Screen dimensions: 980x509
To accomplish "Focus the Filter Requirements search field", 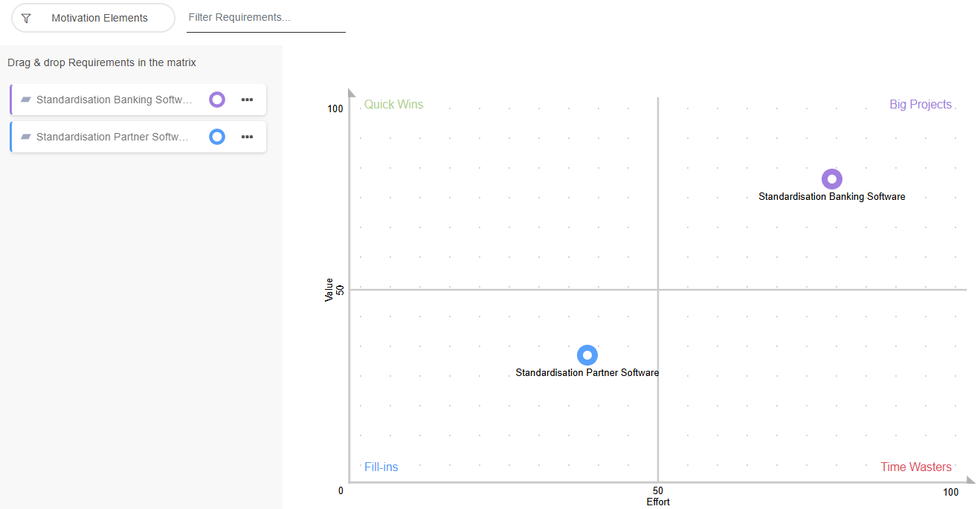I will tap(265, 17).
